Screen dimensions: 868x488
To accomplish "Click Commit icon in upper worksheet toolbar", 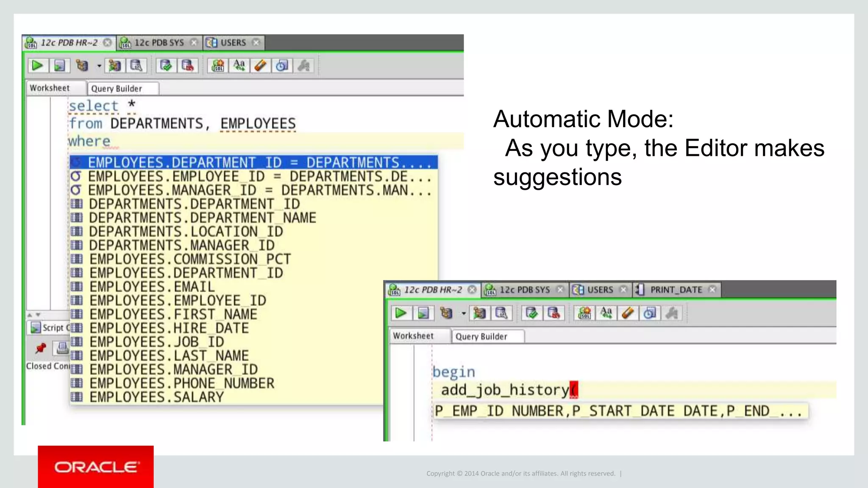I will pos(166,66).
